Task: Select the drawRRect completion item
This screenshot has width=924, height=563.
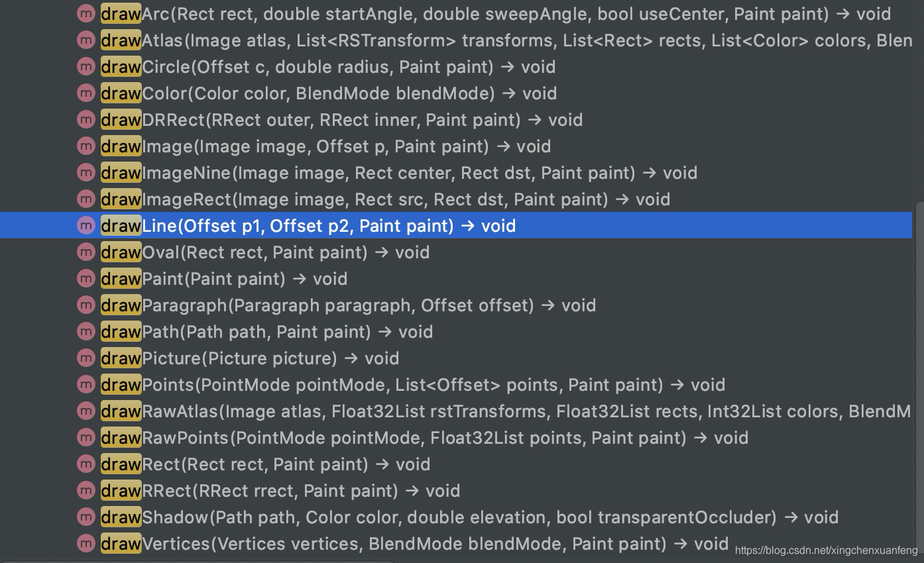Action: pyautogui.click(x=280, y=491)
